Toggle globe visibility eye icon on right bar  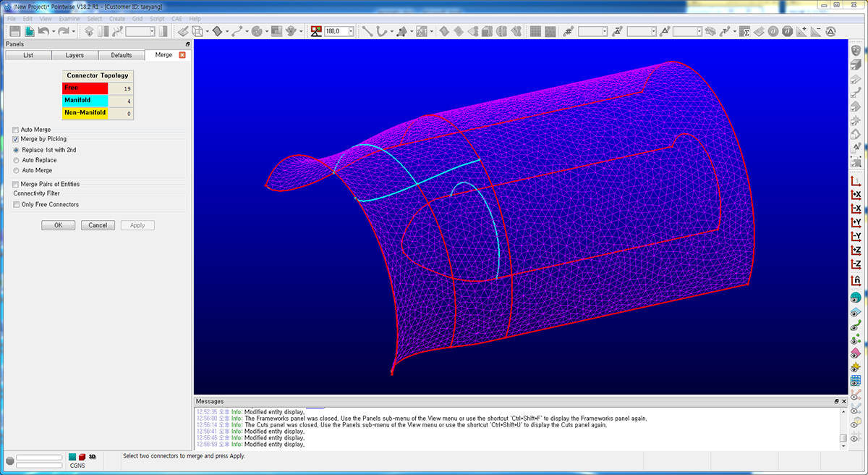pos(855,299)
